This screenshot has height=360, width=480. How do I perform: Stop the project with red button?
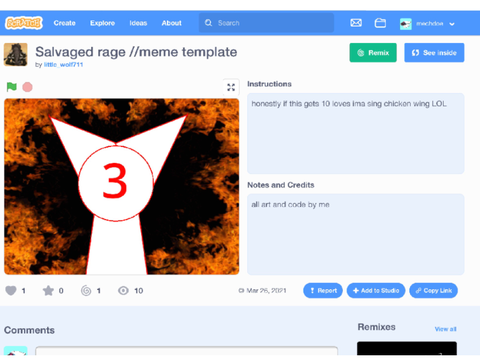[27, 87]
